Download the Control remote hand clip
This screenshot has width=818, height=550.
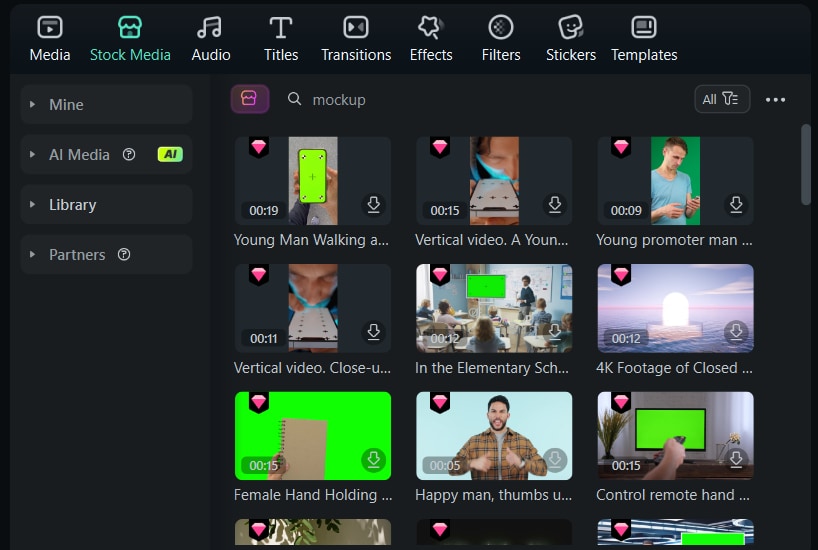click(x=736, y=459)
